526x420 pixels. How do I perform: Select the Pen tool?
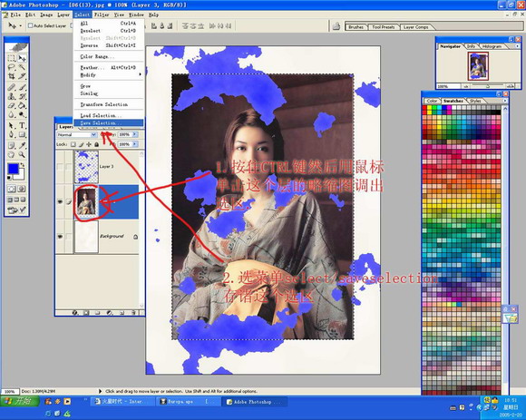[x=11, y=134]
